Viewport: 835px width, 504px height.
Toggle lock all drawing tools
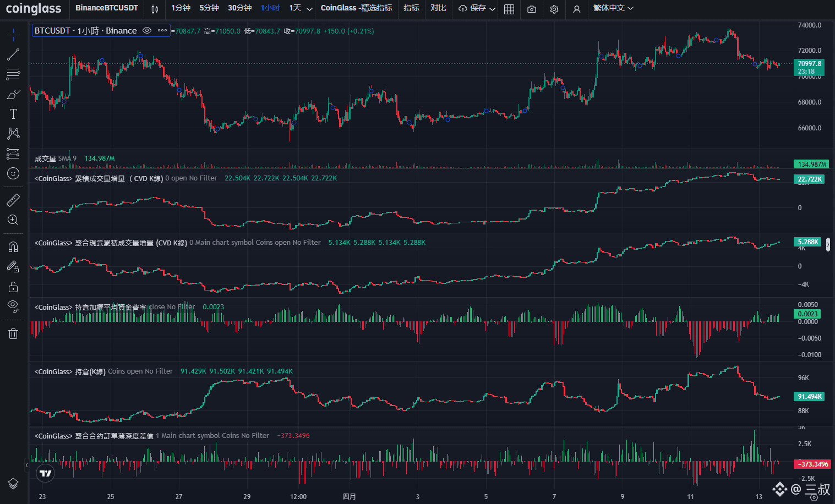13,287
